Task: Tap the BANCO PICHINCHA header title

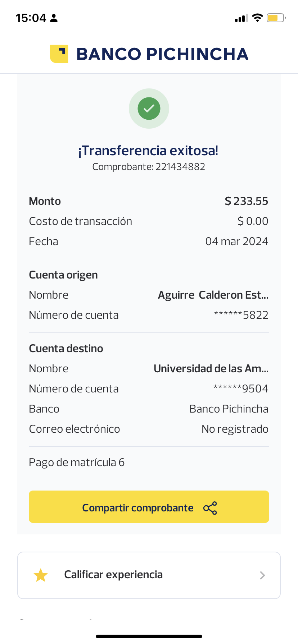Action: tap(162, 54)
